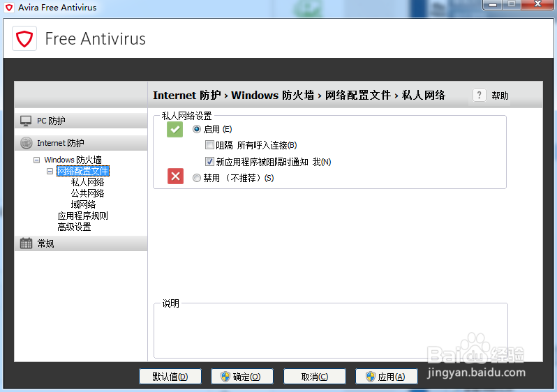This screenshot has height=392, width=557.
Task: Select 应用程序规则 tree item
Action: pyautogui.click(x=82, y=216)
